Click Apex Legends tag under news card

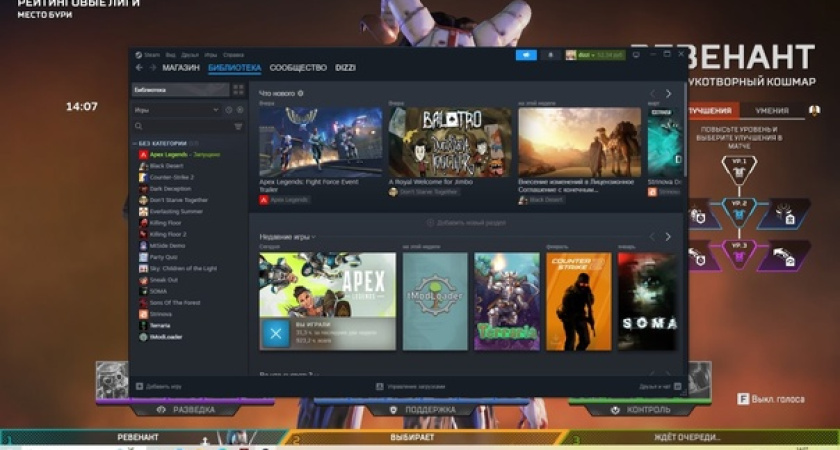click(284, 200)
